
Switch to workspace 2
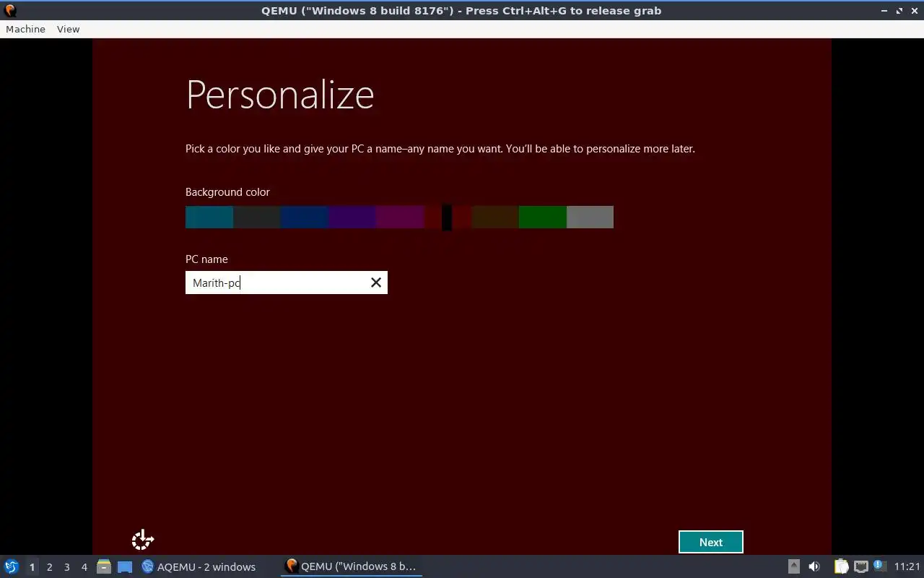pos(49,566)
